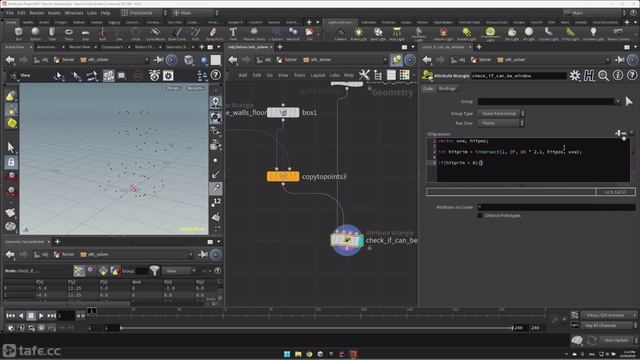This screenshot has height=360, width=640.
Task: Open the Render menu
Action: tap(36, 13)
